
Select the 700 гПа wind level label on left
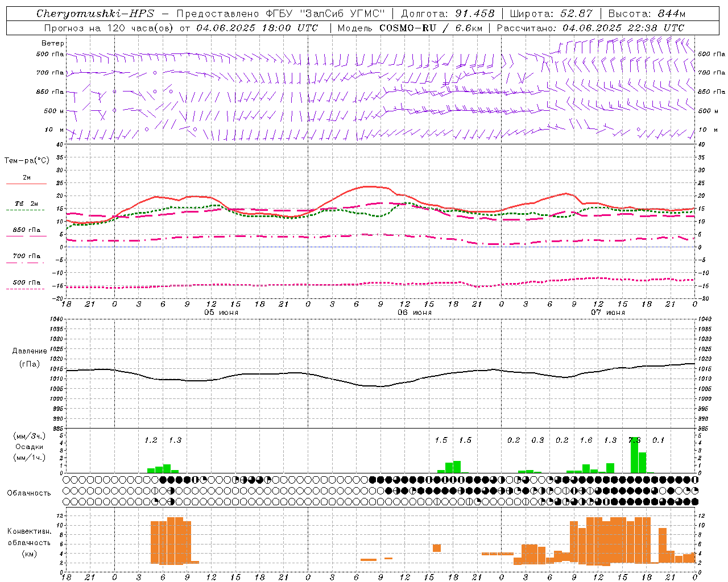pos(50,73)
